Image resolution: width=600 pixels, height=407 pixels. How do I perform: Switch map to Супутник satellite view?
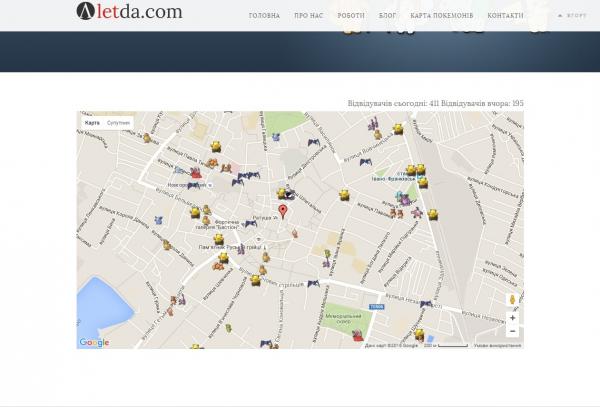[x=119, y=122]
